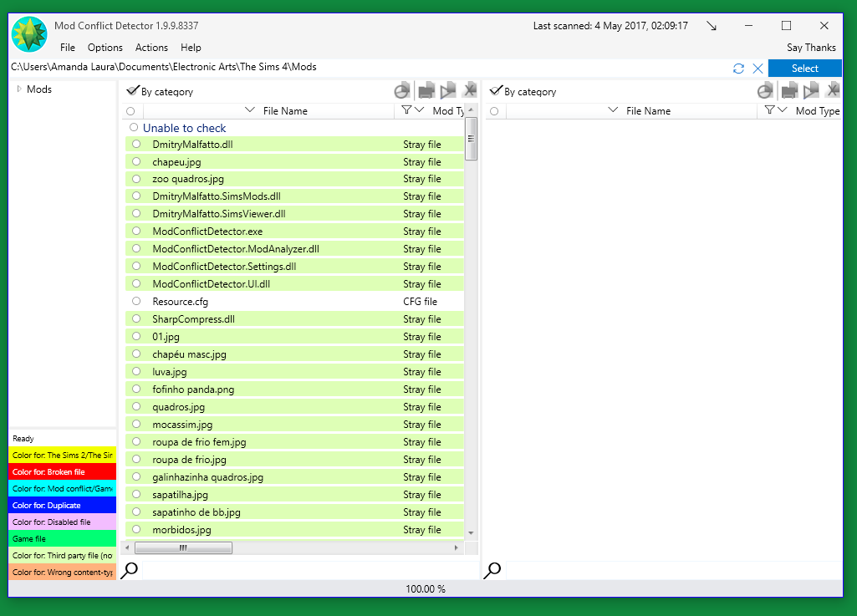Select the radio for fofinho panda.png

click(x=136, y=389)
